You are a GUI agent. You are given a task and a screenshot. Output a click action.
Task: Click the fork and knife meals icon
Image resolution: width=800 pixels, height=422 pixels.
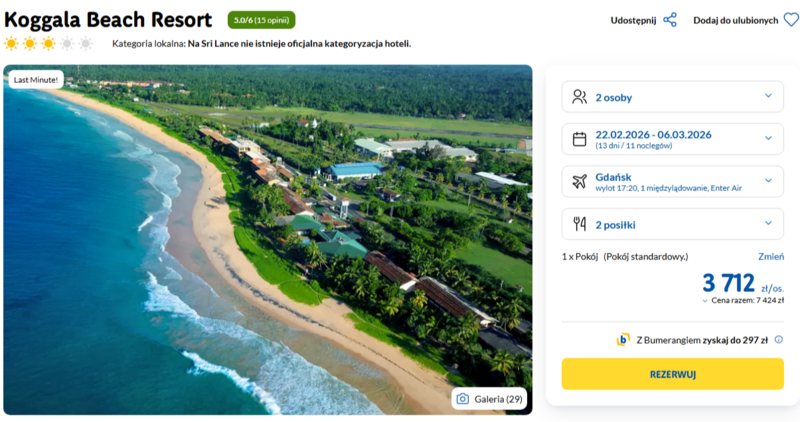pyautogui.click(x=579, y=225)
